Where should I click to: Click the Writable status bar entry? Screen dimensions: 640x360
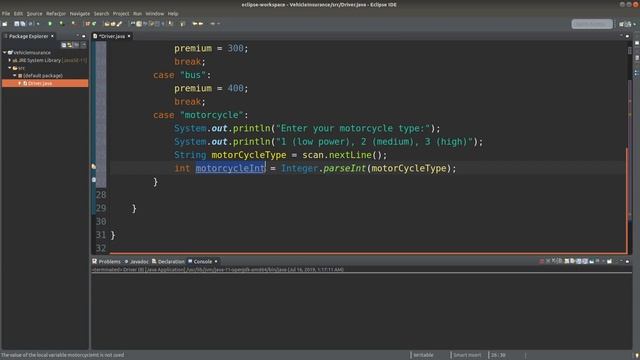[x=423, y=355]
